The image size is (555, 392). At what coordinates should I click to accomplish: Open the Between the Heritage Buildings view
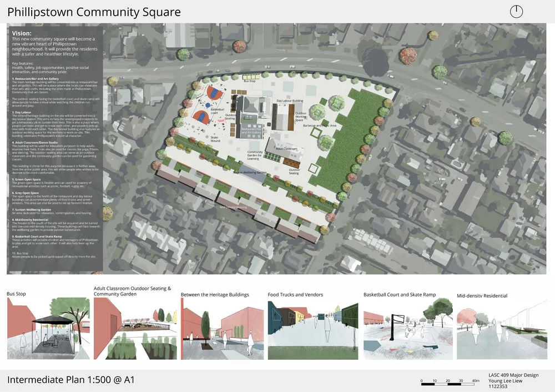click(222, 330)
